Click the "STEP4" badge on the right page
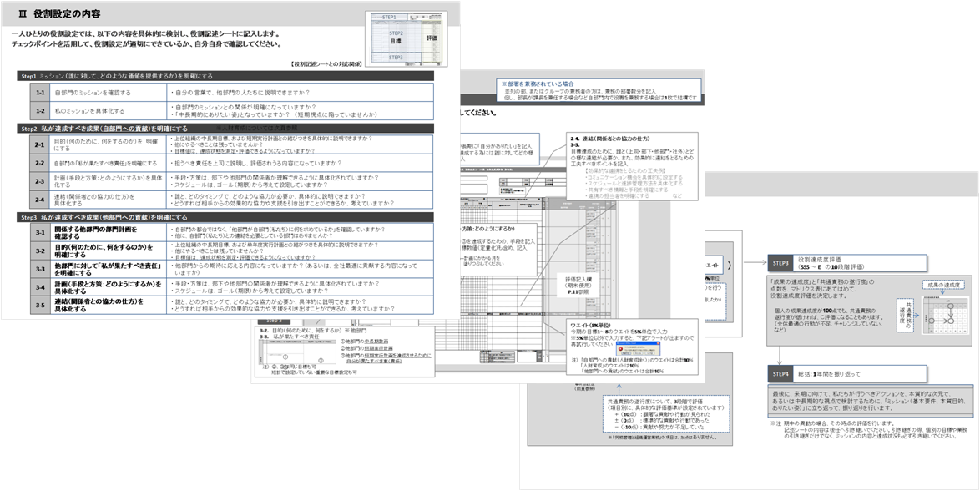980x491 pixels. click(780, 373)
